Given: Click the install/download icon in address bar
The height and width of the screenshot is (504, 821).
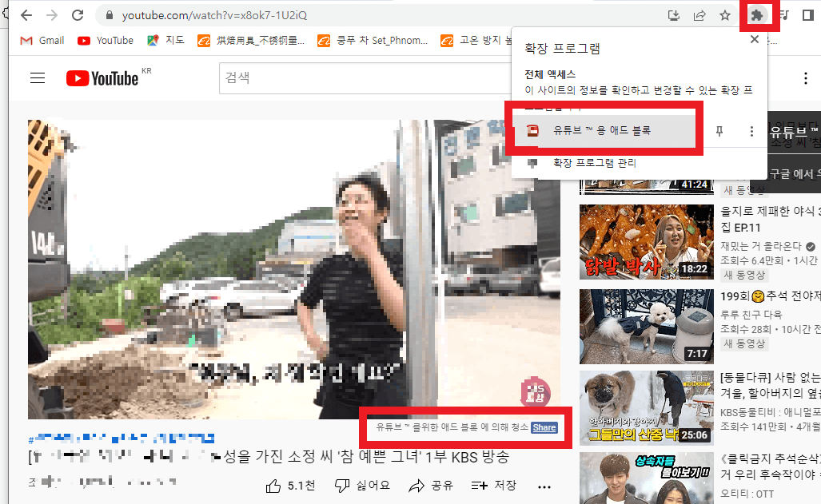Looking at the screenshot, I should point(674,15).
